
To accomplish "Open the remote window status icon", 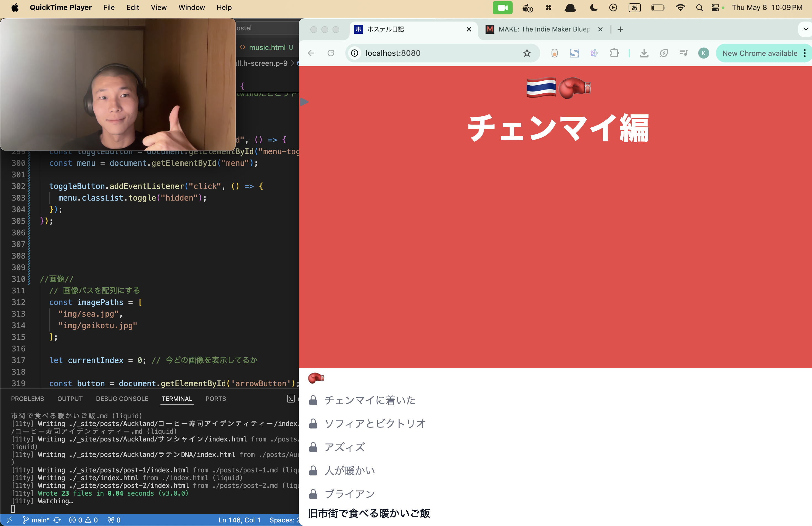I will [x=10, y=520].
